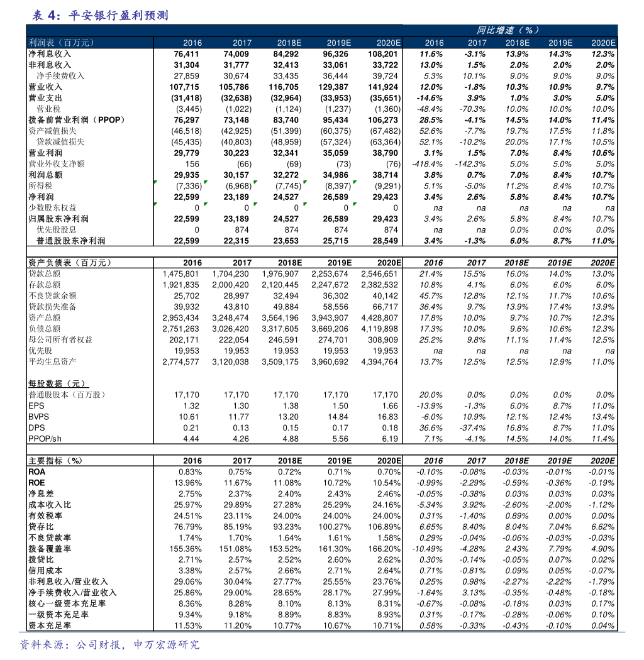Image resolution: width=644 pixels, height=660 pixels.
Task: Click the table title 表 4: 平安银行盈利预测
Action: (x=101, y=16)
